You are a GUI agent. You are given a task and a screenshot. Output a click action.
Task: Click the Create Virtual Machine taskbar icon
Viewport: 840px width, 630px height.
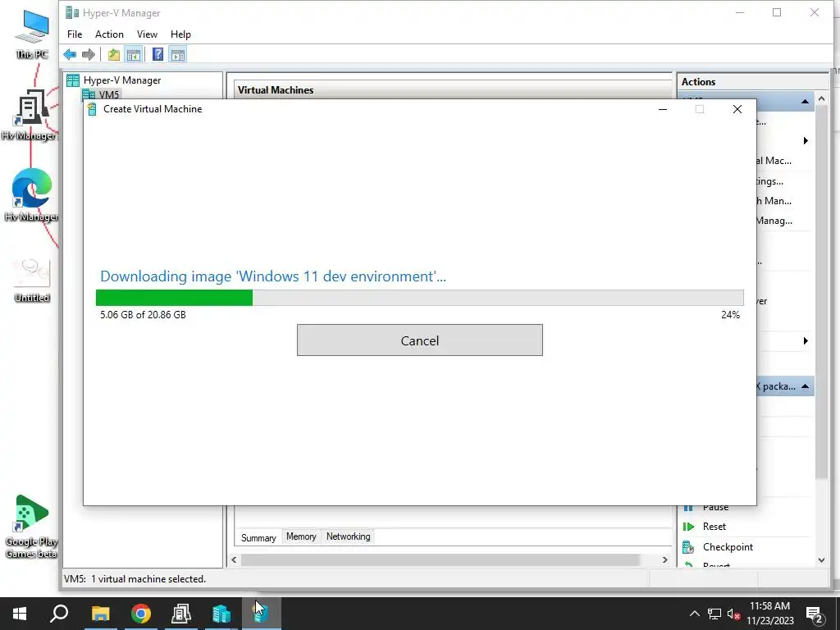pyautogui.click(x=262, y=614)
